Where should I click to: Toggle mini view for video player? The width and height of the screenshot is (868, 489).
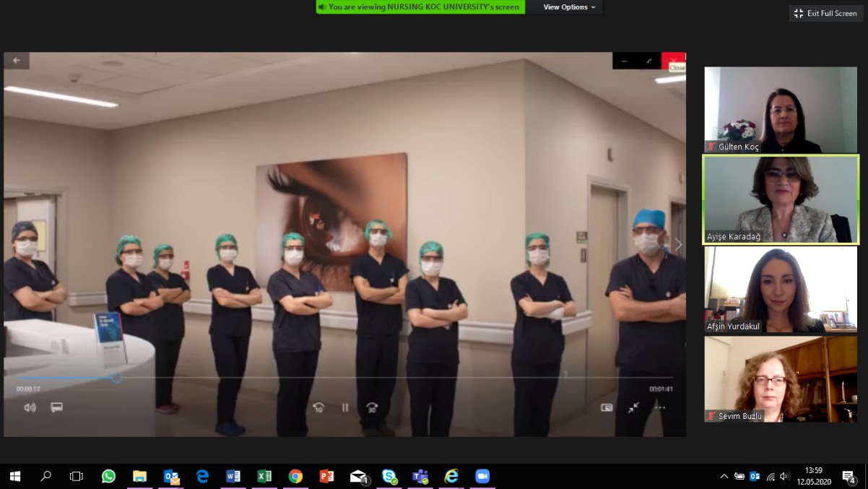point(607,407)
